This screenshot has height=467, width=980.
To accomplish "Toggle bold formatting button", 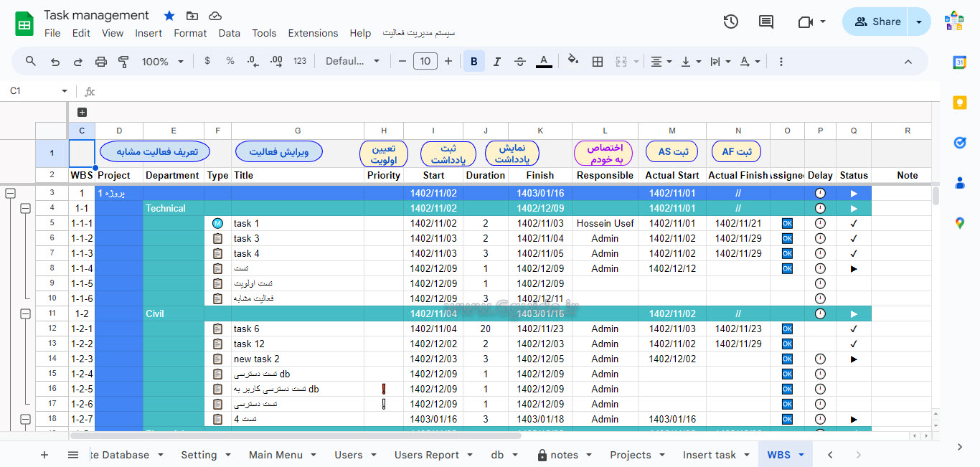I will pos(473,62).
